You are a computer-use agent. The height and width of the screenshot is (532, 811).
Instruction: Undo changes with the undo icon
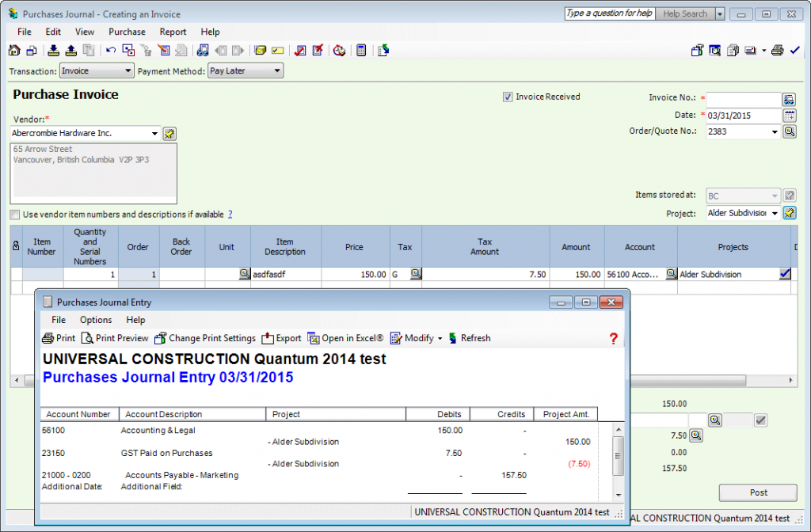[x=110, y=50]
